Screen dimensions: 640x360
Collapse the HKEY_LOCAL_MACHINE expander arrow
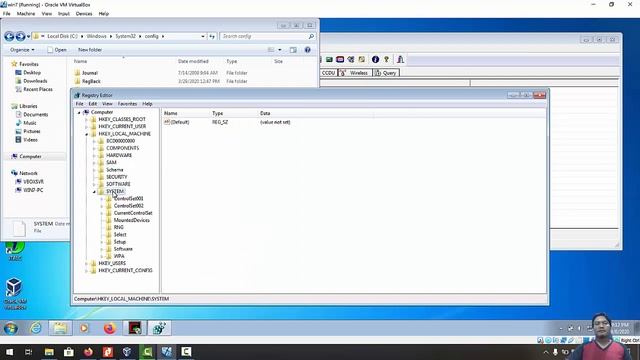(x=87, y=134)
